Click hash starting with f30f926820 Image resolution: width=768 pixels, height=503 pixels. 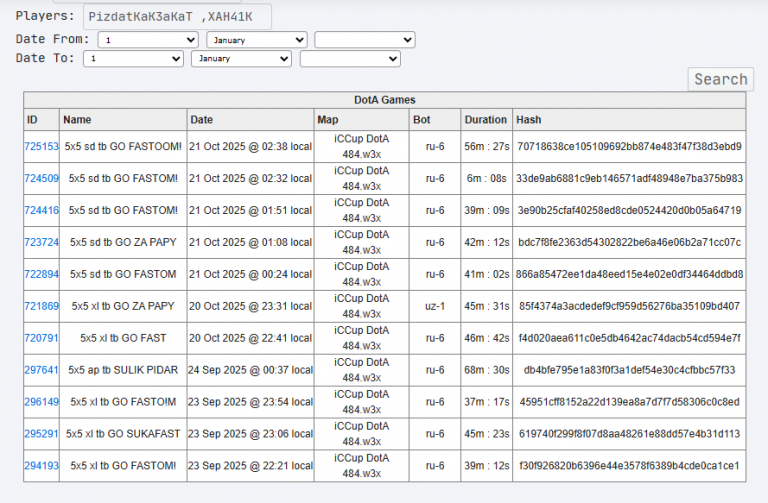tap(629, 465)
